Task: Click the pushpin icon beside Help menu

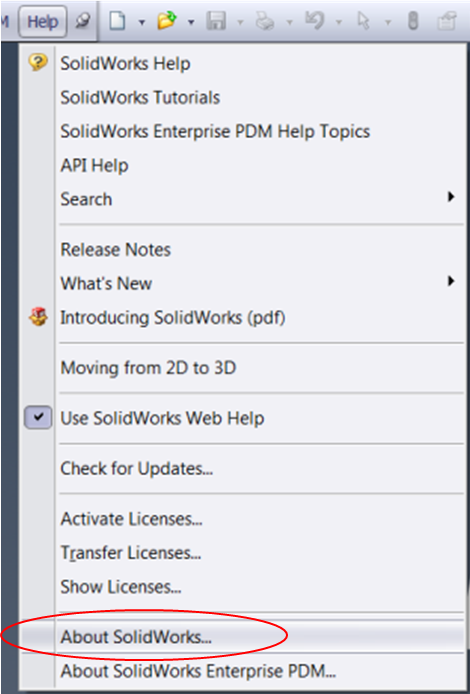Action: point(83,21)
